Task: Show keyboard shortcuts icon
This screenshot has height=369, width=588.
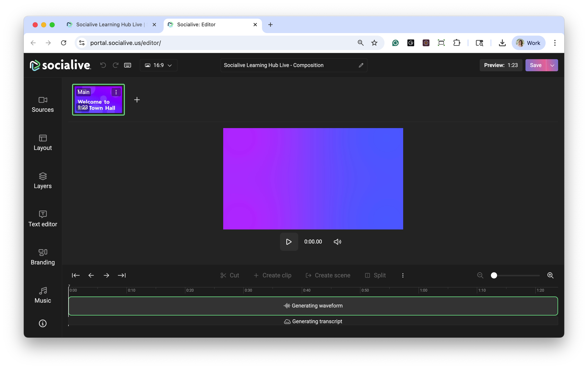Action: click(x=128, y=65)
